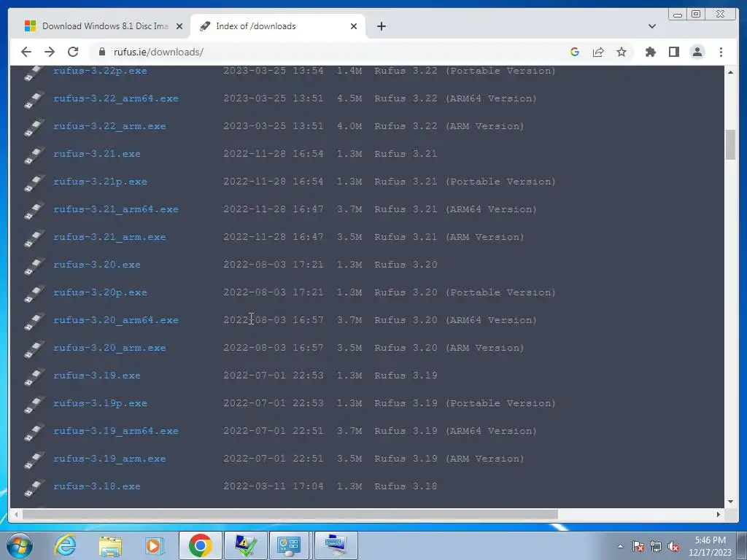Reload the rufus.ie downloads page
This screenshot has width=747, height=560.
pos(73,52)
